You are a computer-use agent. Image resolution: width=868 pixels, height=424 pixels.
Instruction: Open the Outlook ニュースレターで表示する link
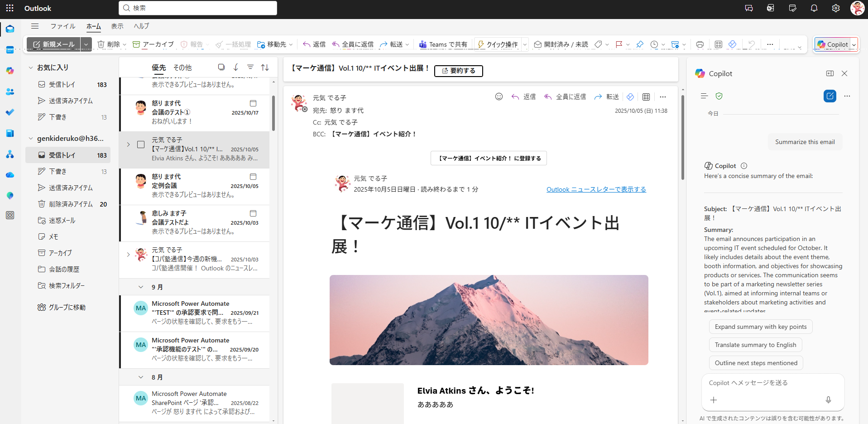click(x=596, y=189)
